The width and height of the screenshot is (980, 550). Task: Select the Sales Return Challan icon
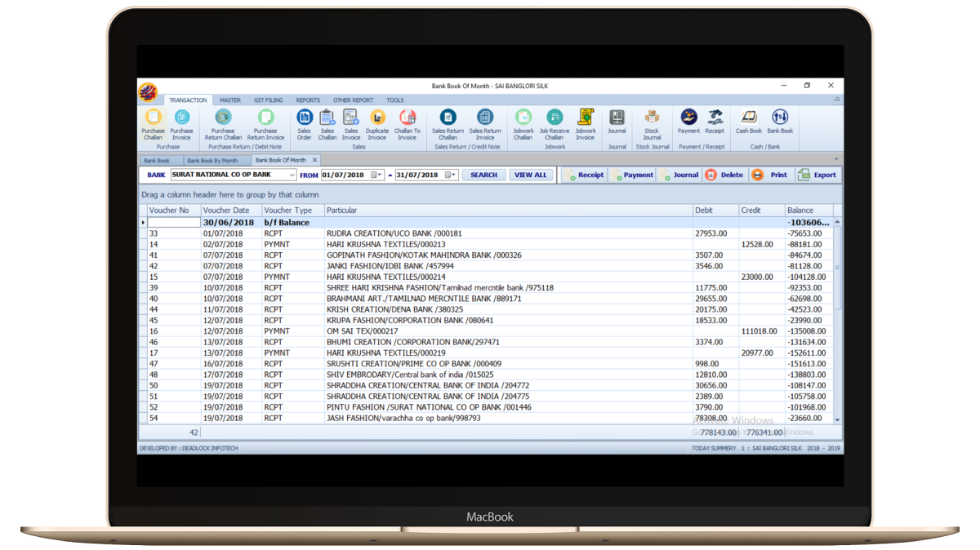point(448,119)
